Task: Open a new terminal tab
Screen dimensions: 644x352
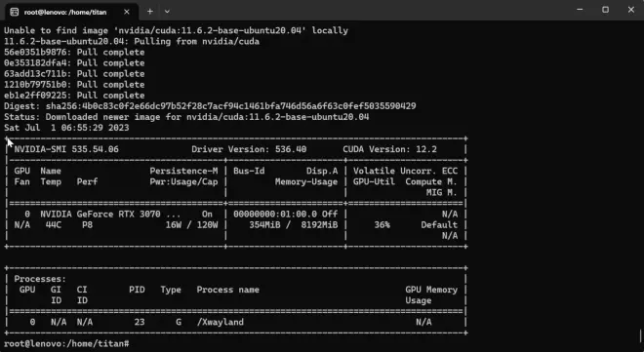Action: [150, 12]
